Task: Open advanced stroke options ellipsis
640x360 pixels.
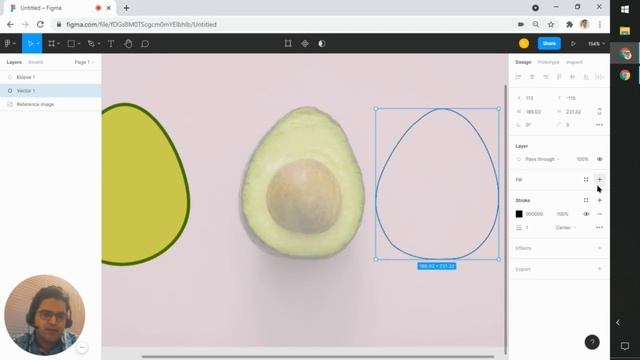Action: (x=599, y=227)
